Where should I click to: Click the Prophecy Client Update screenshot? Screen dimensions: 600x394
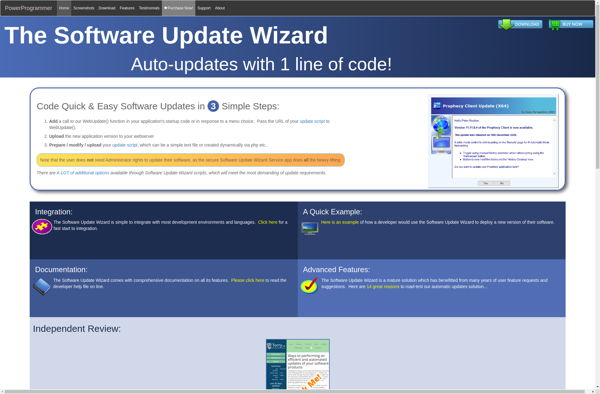click(x=493, y=142)
